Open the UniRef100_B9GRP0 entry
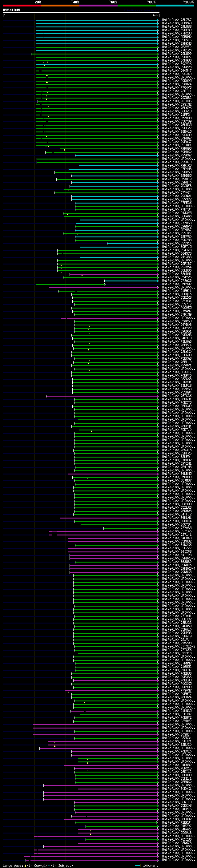197x868 pixels. tap(176, 67)
